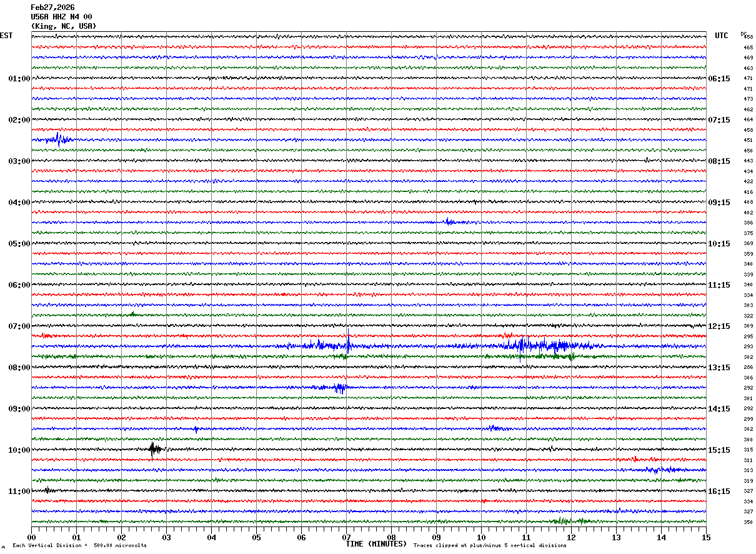Click the '(King, NC, USA)' location text
The width and height of the screenshot is (756, 554).
[64, 26]
